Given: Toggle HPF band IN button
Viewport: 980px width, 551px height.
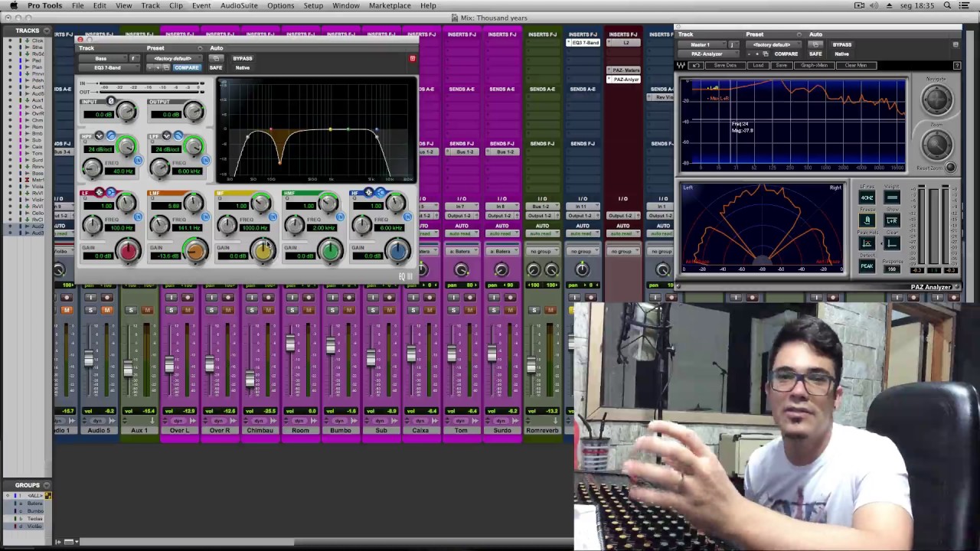Looking at the screenshot, I should coord(138,161).
